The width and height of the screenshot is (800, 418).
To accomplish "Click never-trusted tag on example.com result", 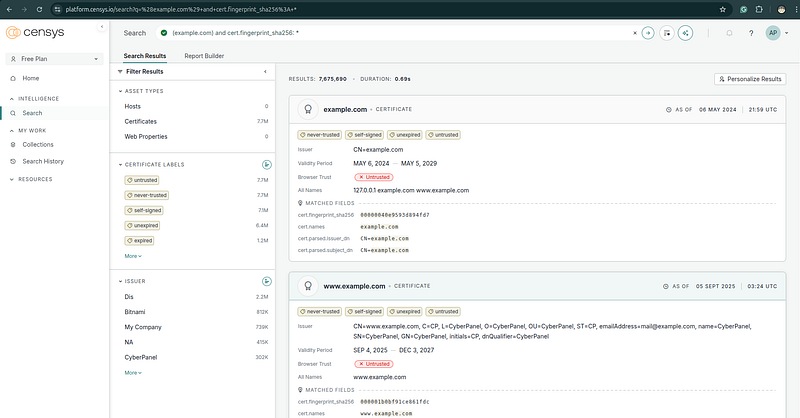I will 319,135.
